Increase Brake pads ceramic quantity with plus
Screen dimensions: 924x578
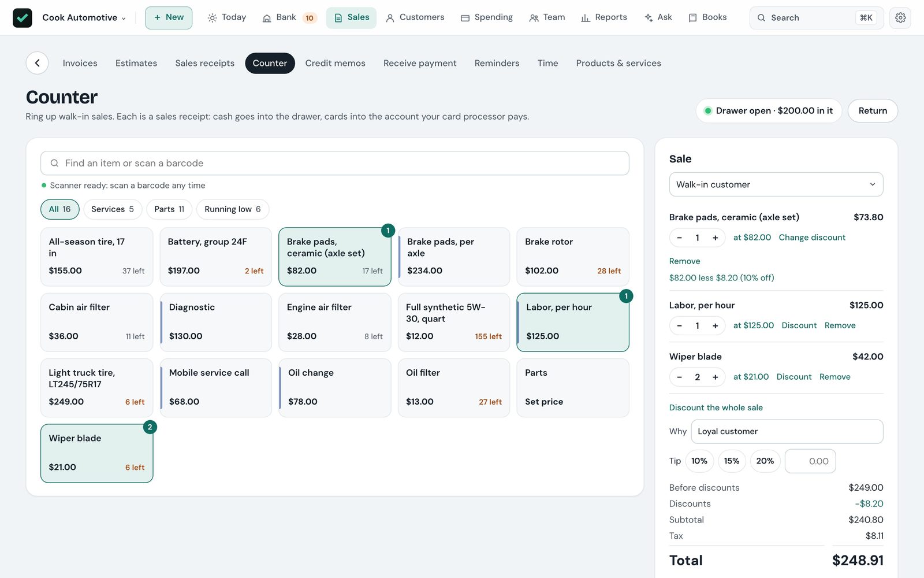pos(715,238)
